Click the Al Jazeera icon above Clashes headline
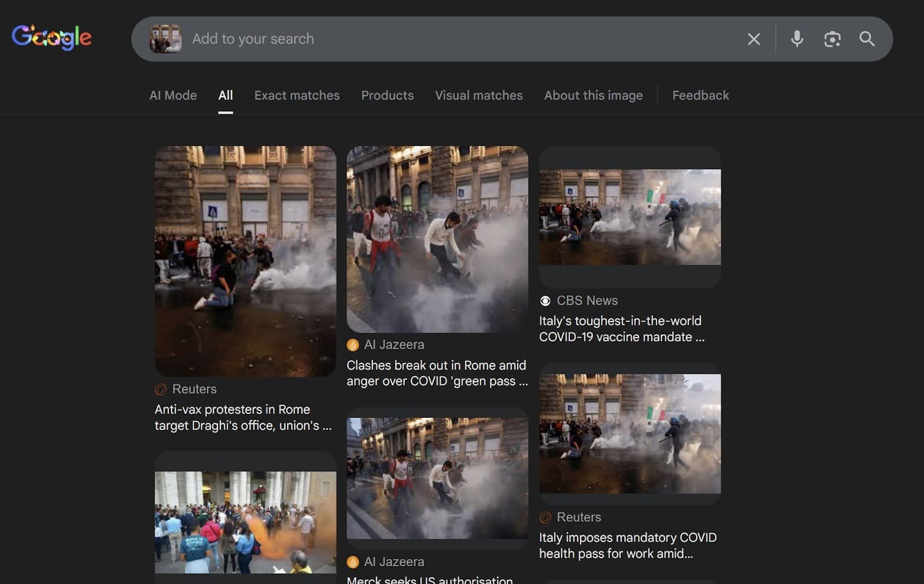The width and height of the screenshot is (924, 584). pyautogui.click(x=353, y=345)
